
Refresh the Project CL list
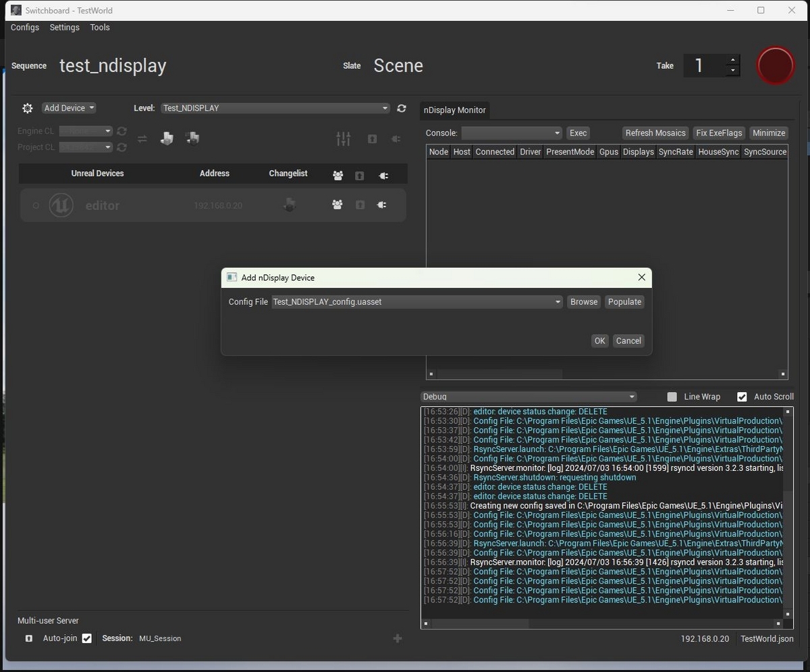[x=122, y=147]
